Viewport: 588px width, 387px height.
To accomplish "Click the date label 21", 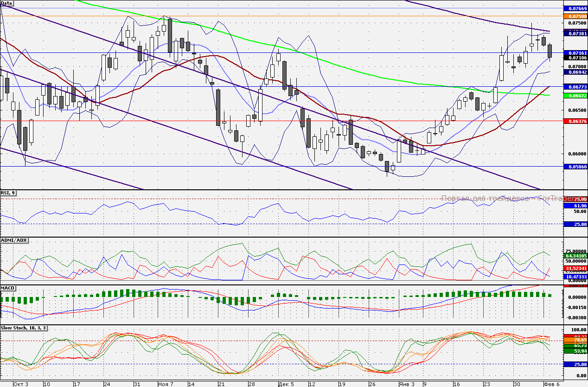I will (x=221, y=384).
